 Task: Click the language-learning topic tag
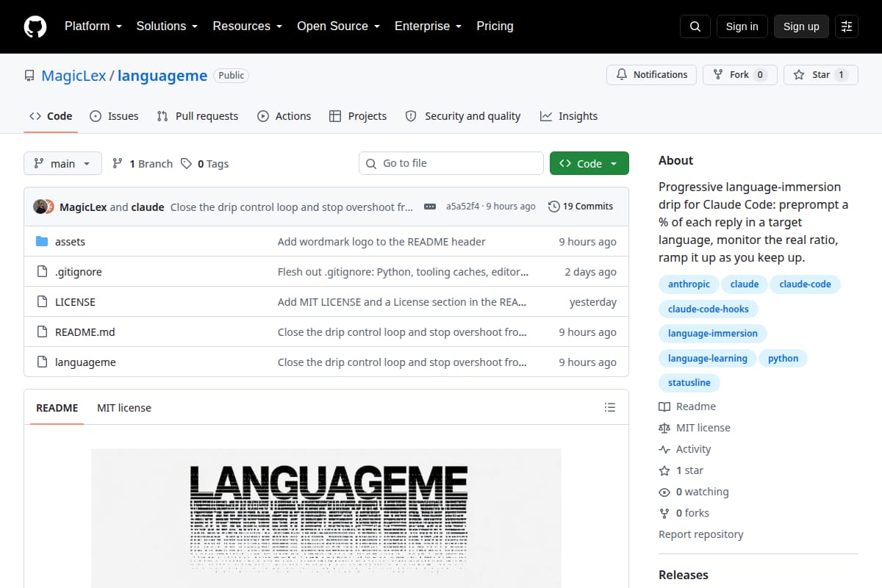708,358
